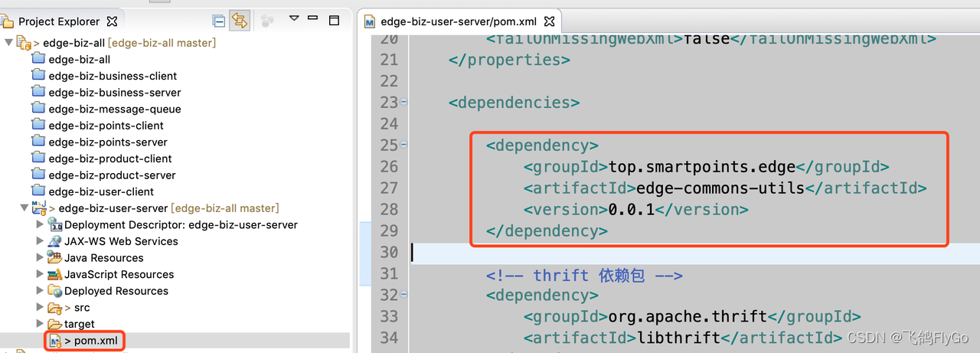Click the Deployed Resources icon
Image resolution: width=980 pixels, height=353 pixels.
[x=54, y=290]
